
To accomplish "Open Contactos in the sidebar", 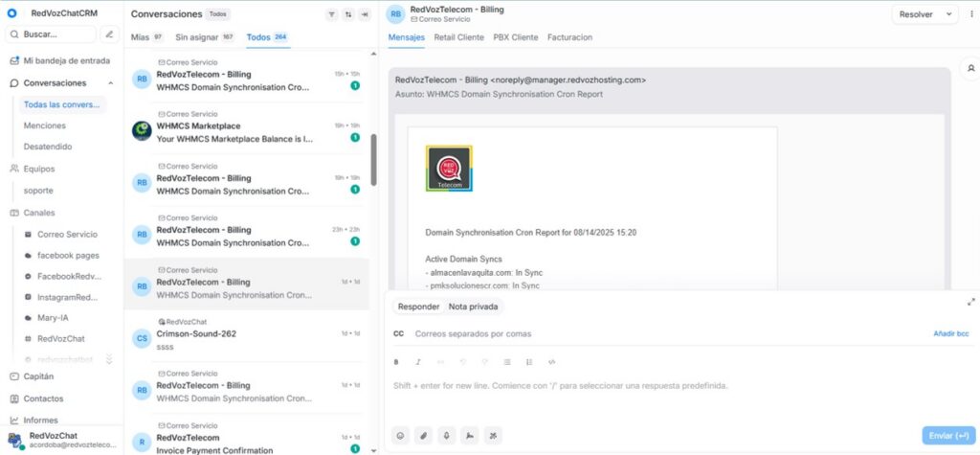I will [37, 398].
